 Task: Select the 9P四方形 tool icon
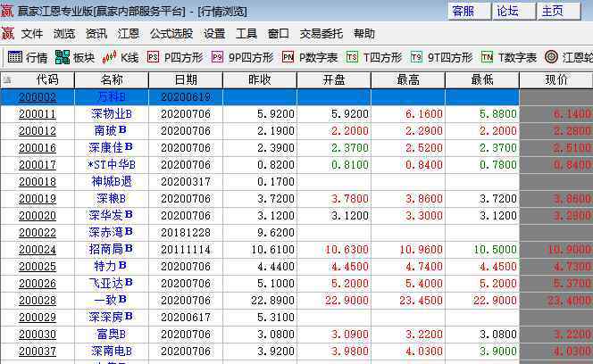[217, 57]
